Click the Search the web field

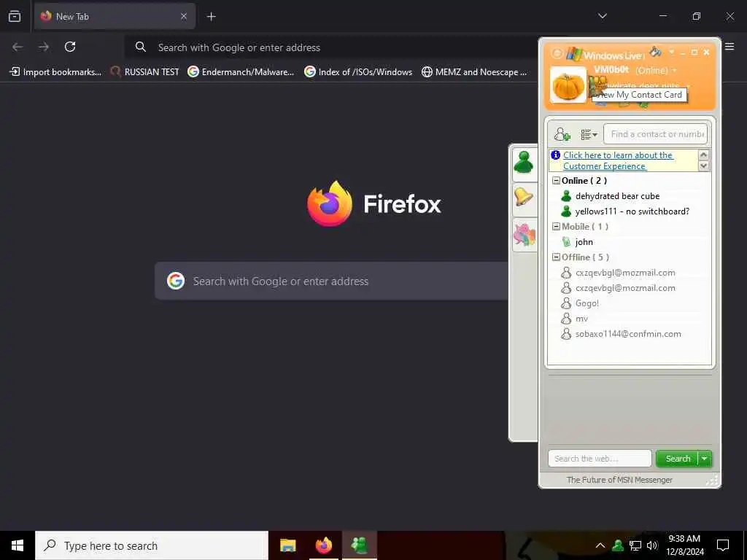click(x=600, y=459)
